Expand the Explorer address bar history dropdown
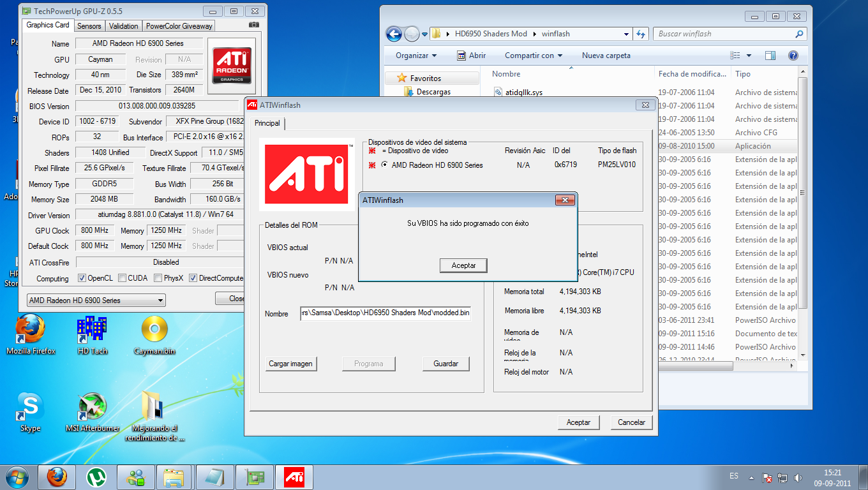The height and width of the screenshot is (490, 868). 626,34
